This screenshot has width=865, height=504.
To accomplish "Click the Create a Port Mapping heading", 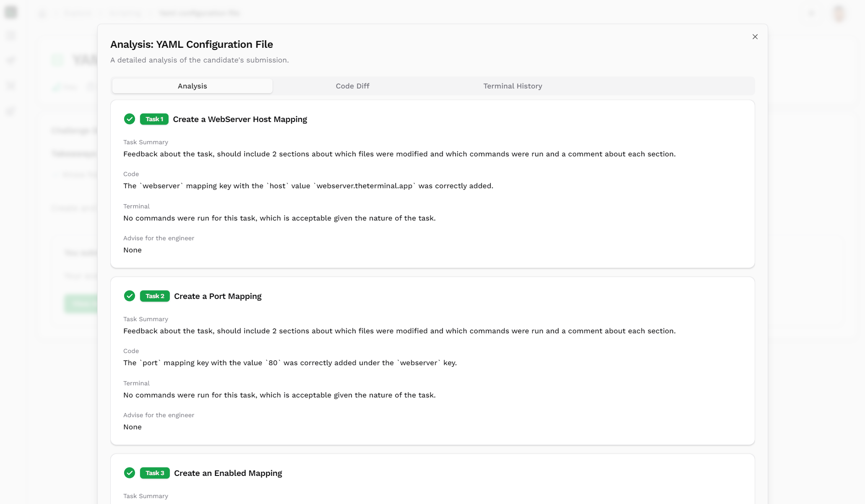I will click(x=218, y=296).
